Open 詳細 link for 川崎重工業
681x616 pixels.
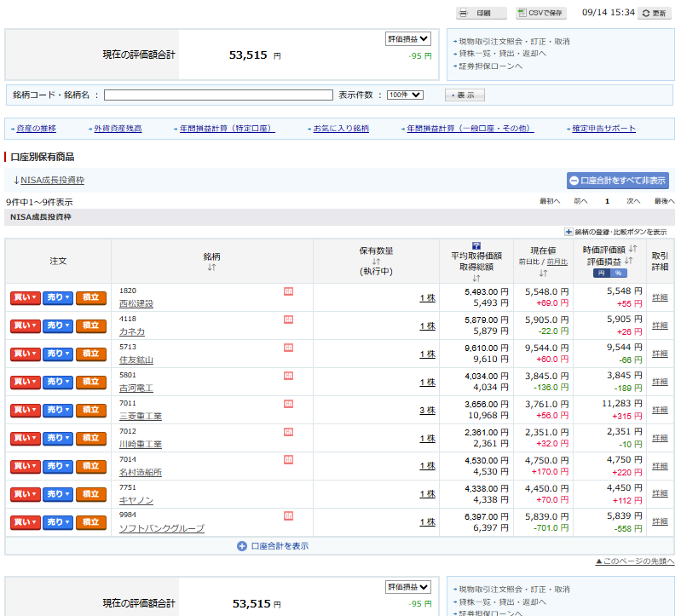[660, 438]
